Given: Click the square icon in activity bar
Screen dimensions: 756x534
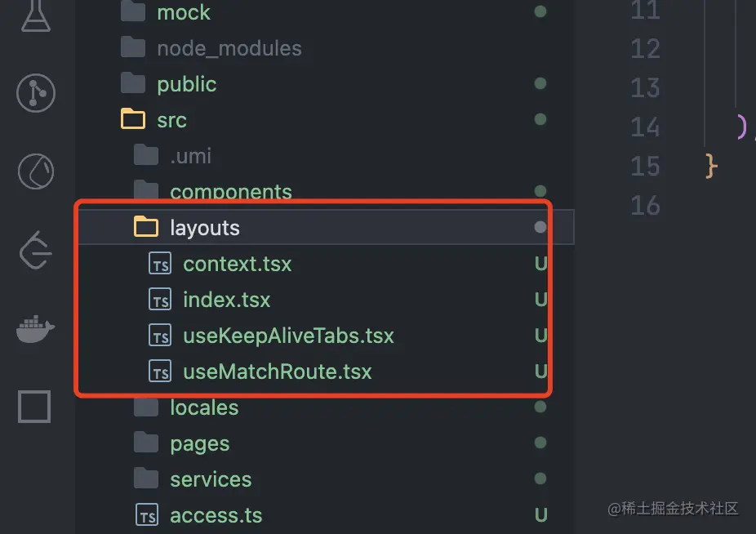Looking at the screenshot, I should [x=34, y=407].
